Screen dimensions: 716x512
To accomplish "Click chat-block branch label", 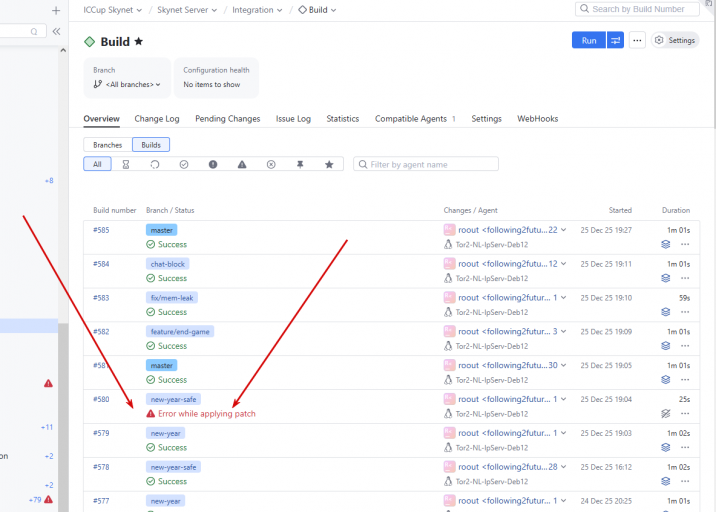I will (168, 264).
